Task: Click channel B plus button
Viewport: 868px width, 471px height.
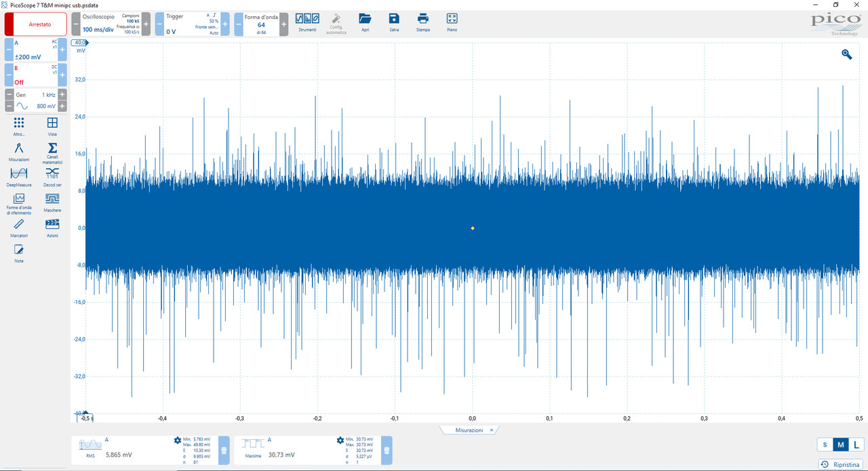Action: click(x=62, y=75)
